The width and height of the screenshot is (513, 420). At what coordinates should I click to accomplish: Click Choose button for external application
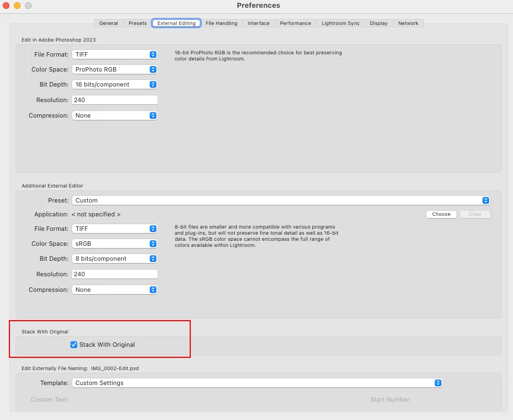point(441,214)
